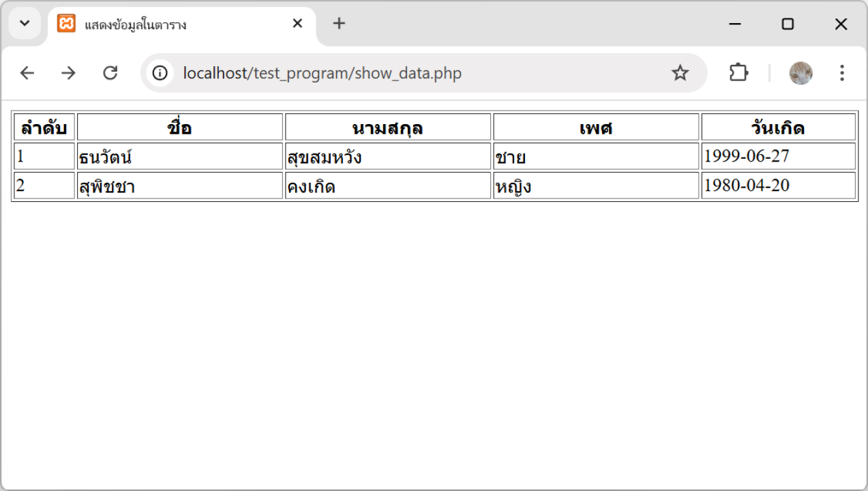The height and width of the screenshot is (491, 868).
Task: Open the Extensions puzzle icon
Action: (x=738, y=73)
